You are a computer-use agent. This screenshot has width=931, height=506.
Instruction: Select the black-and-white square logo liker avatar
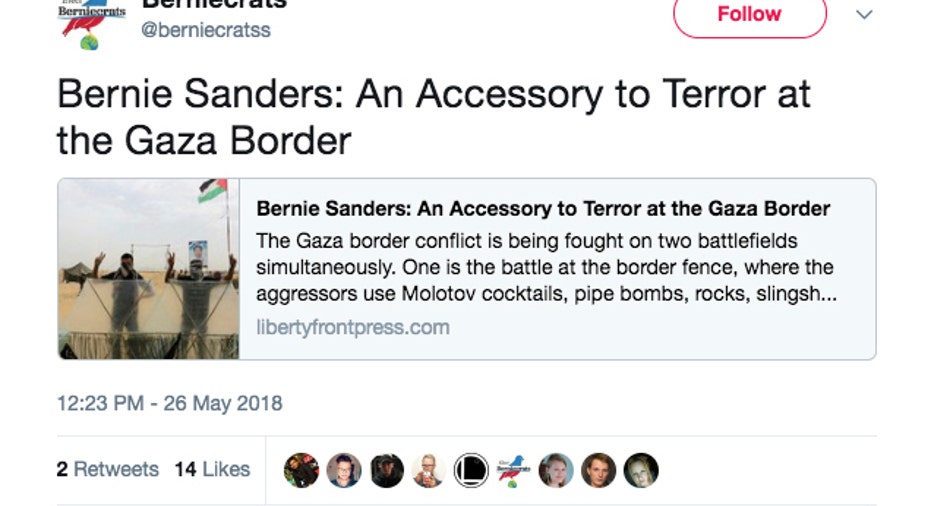tap(471, 470)
